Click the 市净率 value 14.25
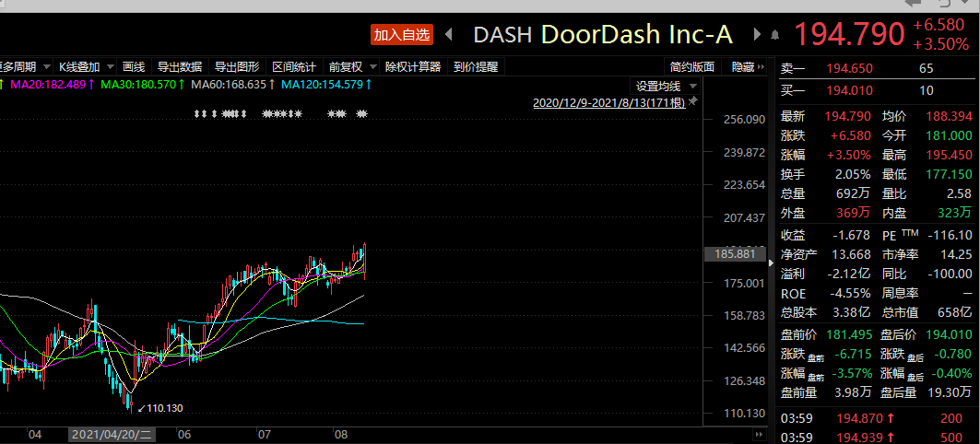This screenshot has height=444, width=980. pyautogui.click(x=956, y=255)
